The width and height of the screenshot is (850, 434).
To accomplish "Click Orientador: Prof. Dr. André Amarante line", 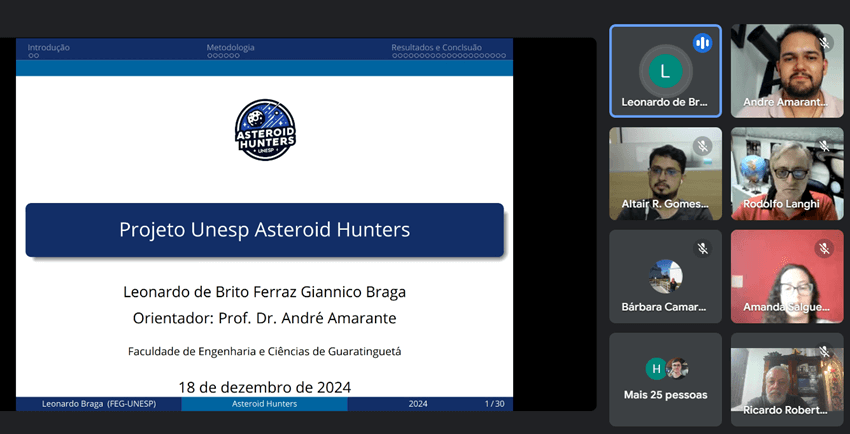I will coord(265,318).
